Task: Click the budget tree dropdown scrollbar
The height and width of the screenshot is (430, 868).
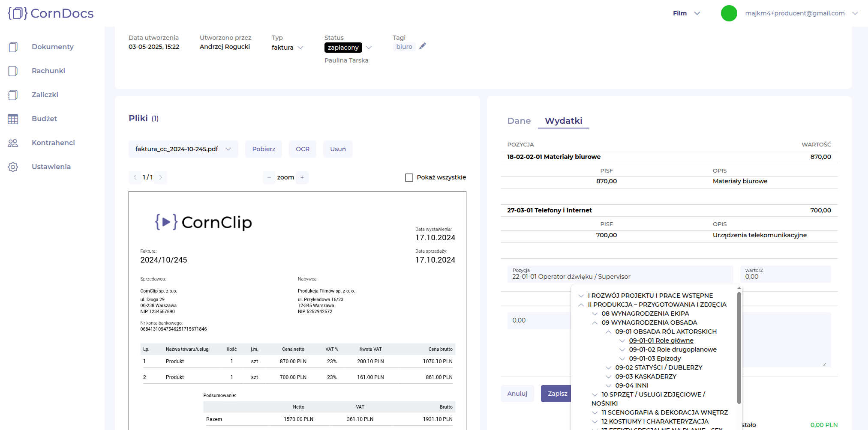Action: pos(739,348)
